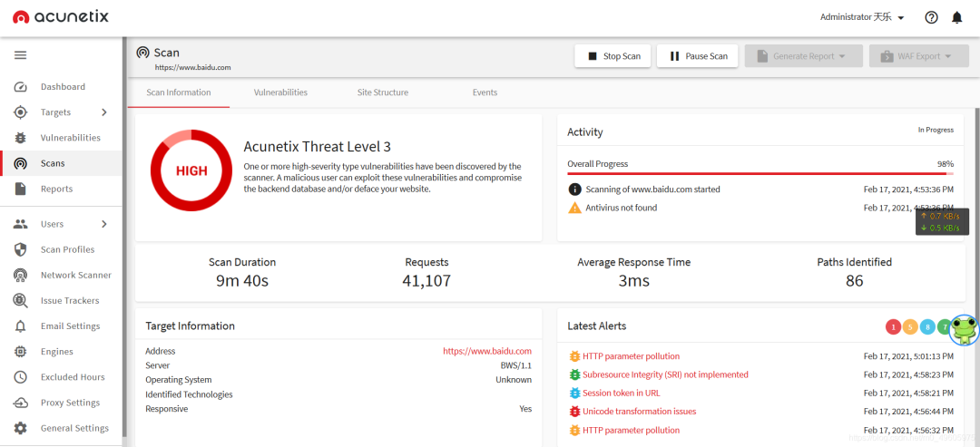This screenshot has width=980, height=447.
Task: Click the Network Scanner icon
Action: (x=21, y=276)
